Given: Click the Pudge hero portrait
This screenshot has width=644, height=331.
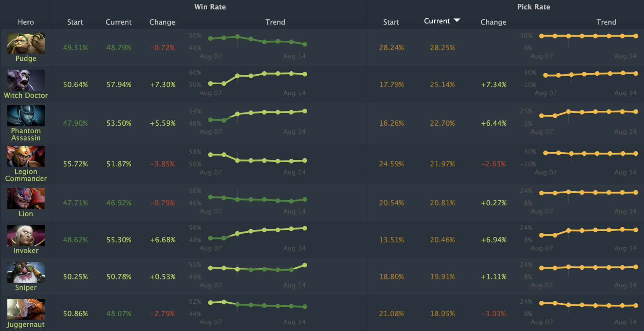Looking at the screenshot, I should (26, 43).
